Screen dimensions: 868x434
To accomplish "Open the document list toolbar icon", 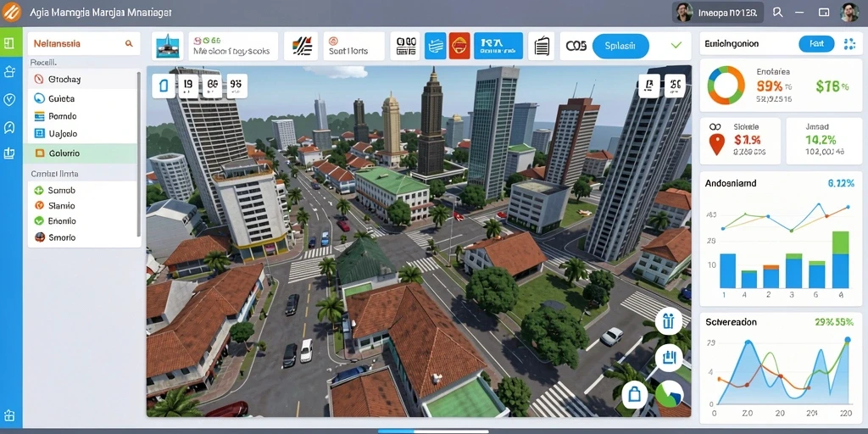I will pos(541,47).
